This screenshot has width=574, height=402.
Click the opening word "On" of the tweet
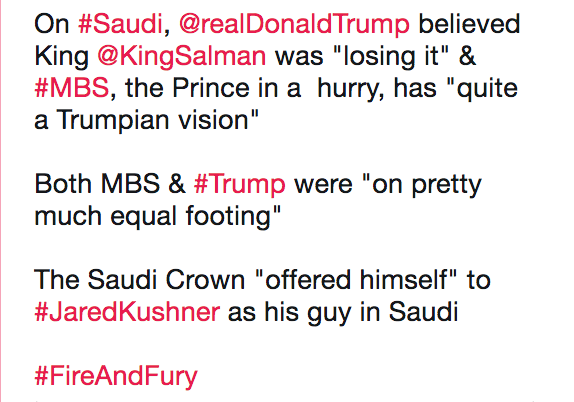[52, 24]
